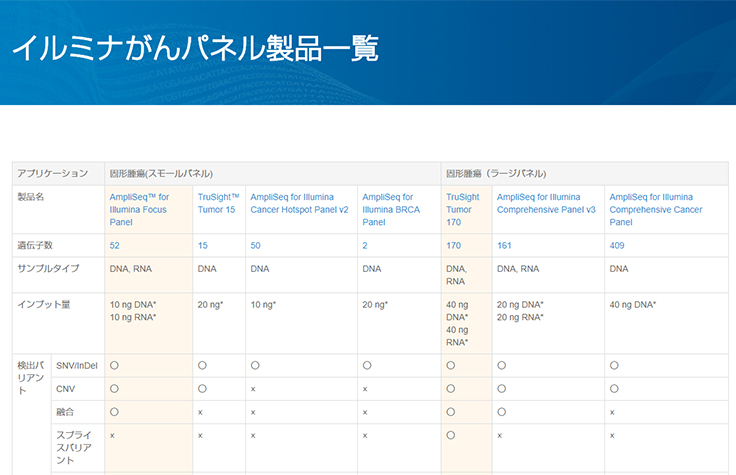
Task: Click Comprehensive Panel v3 sample type DNA, RNA
Action: (518, 268)
